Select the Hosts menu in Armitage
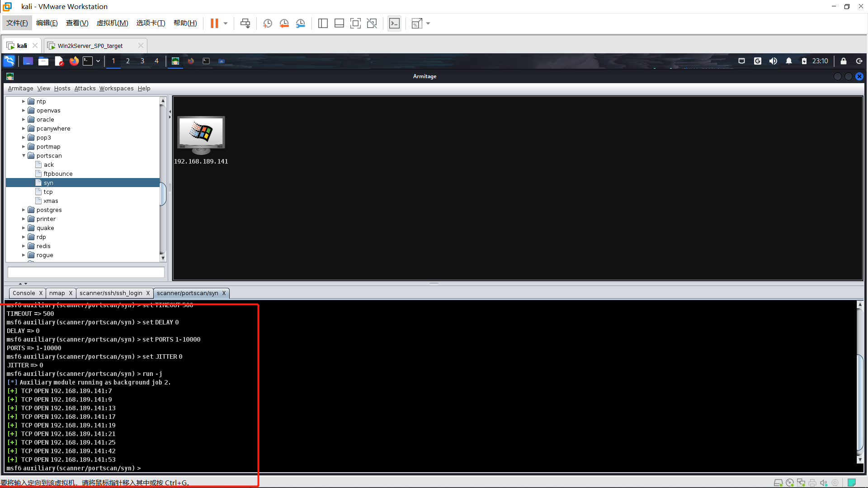868x488 pixels. [62, 88]
